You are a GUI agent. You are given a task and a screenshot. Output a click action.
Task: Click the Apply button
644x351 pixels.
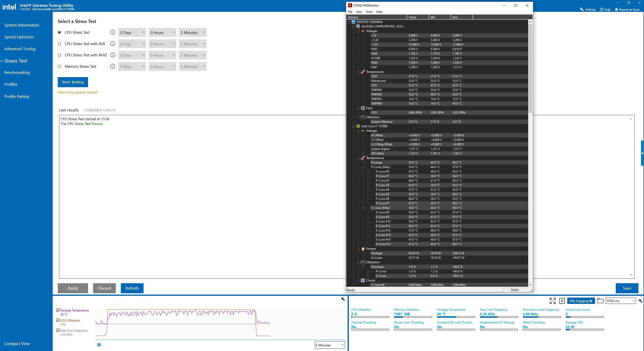pos(73,288)
